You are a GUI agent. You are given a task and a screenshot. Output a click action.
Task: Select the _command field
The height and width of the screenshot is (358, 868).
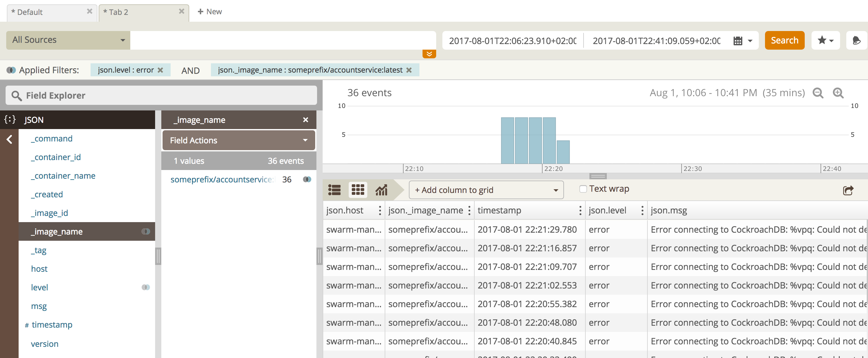click(51, 139)
